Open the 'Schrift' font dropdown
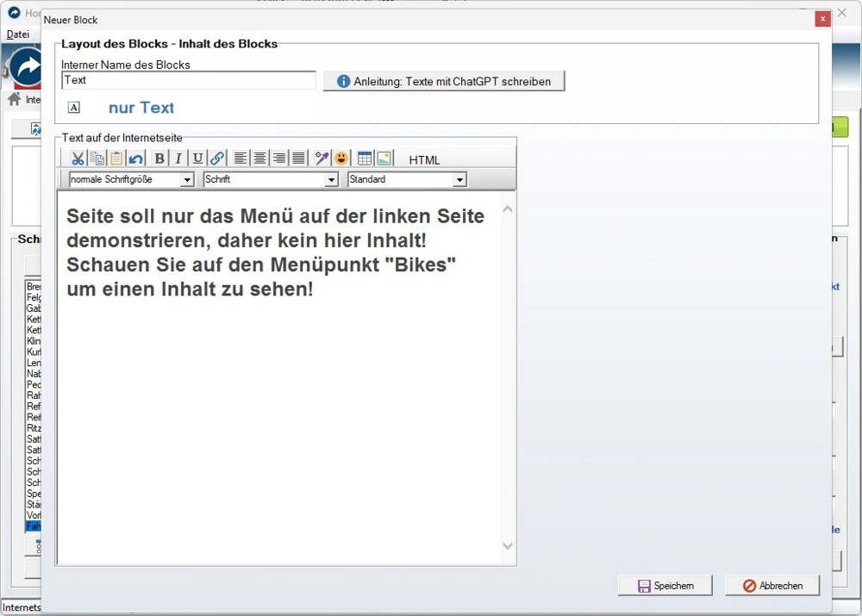This screenshot has height=616, width=862. (332, 179)
